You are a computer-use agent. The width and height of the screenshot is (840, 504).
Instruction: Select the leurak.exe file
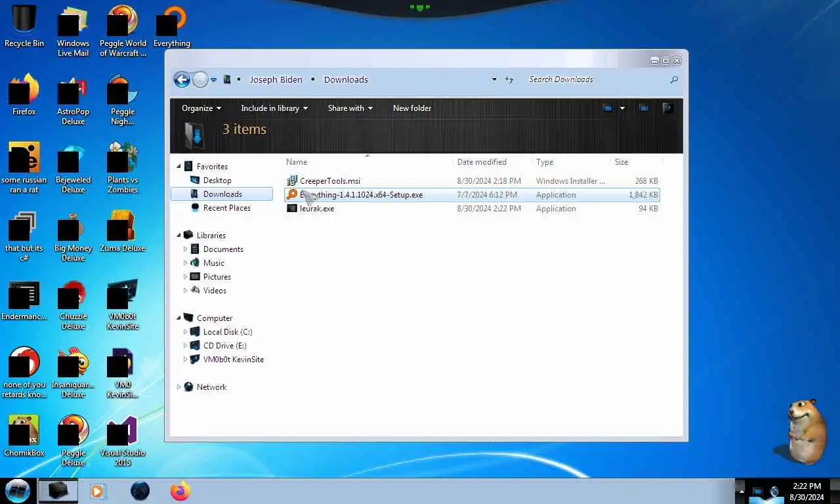pyautogui.click(x=317, y=209)
